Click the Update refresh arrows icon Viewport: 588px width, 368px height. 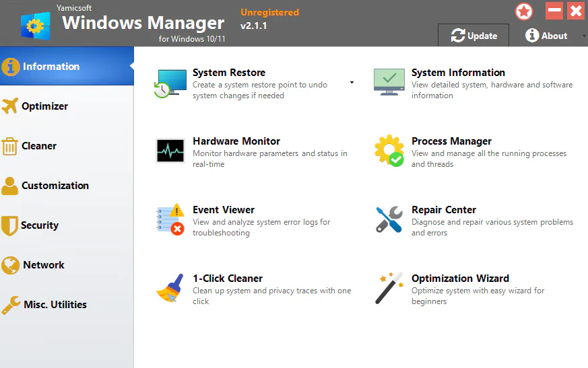pyautogui.click(x=458, y=36)
